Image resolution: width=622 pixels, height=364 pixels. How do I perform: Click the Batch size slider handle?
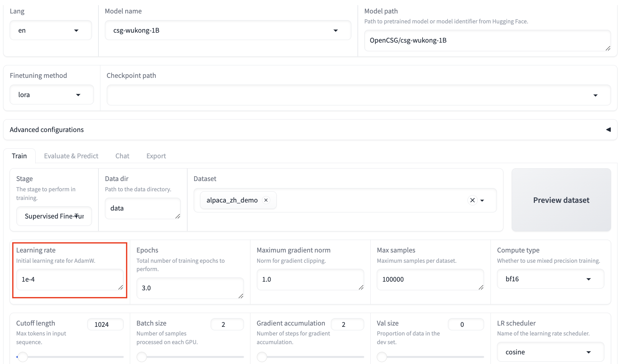coord(142,357)
